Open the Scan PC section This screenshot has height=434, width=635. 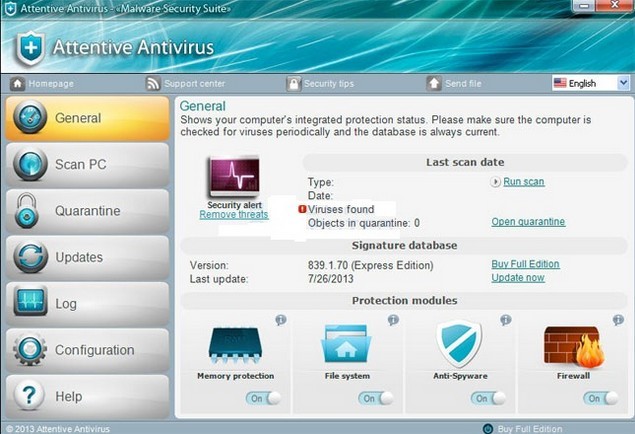click(x=87, y=165)
